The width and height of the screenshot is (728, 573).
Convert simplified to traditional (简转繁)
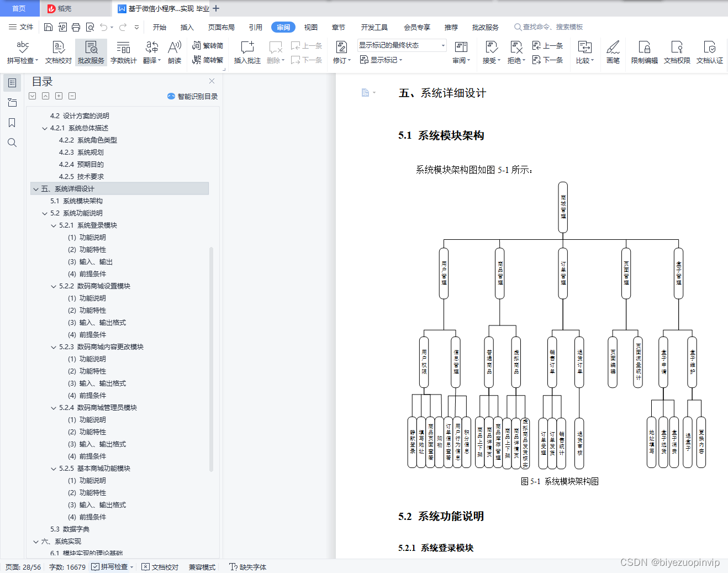click(x=208, y=60)
